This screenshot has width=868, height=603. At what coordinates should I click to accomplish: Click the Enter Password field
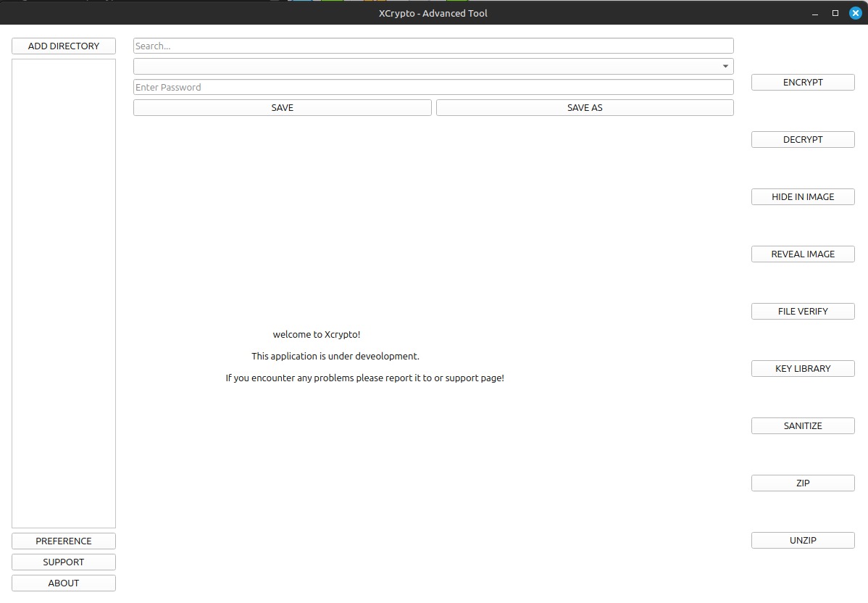(433, 87)
